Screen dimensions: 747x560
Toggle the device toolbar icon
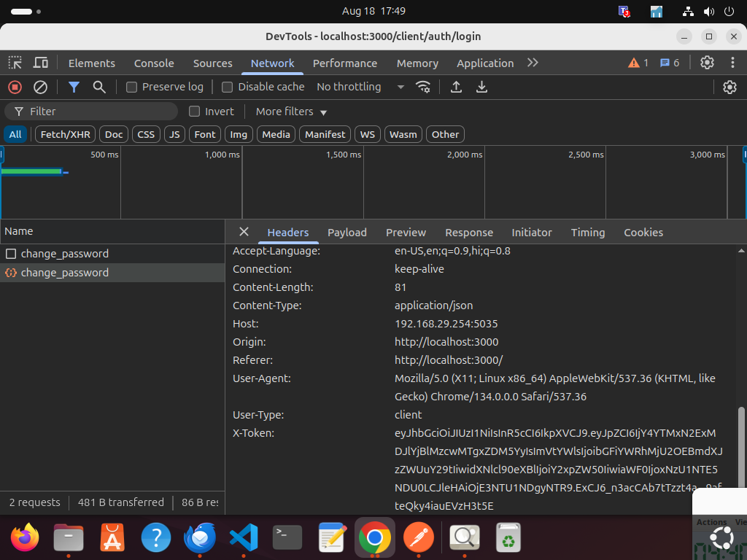coord(41,63)
